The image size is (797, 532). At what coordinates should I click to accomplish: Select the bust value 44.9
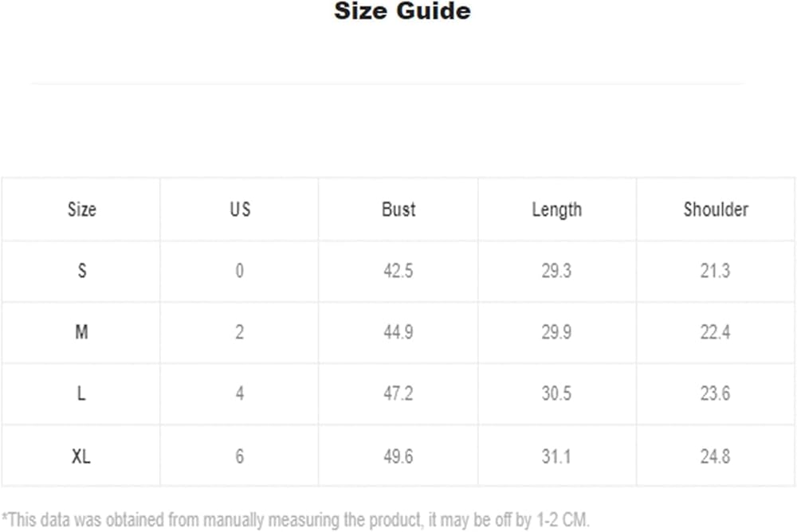(x=398, y=332)
